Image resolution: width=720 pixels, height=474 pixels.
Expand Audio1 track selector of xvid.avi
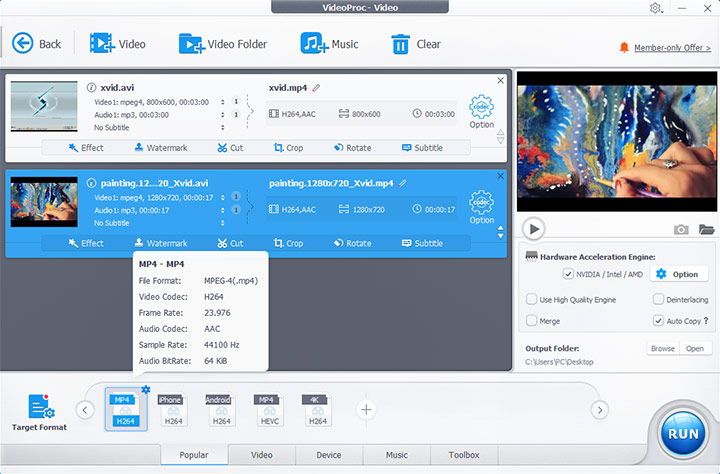pyautogui.click(x=223, y=115)
